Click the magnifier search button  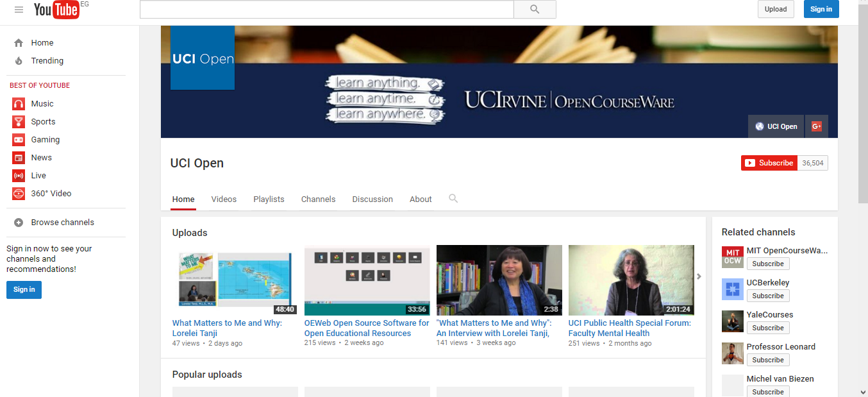(x=535, y=9)
